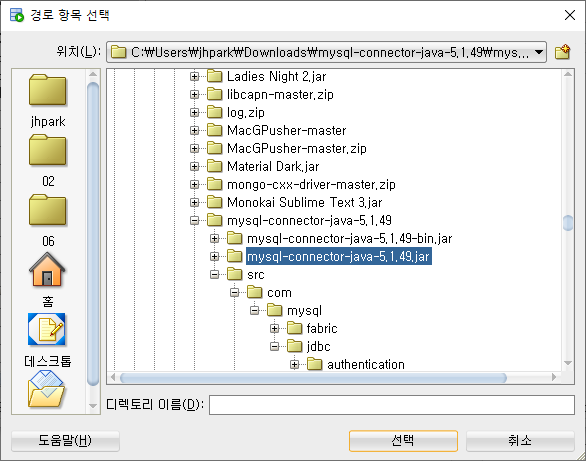Image resolution: width=586 pixels, height=461 pixels.
Task: Click folder icon of the jdbc folder
Action: point(294,346)
